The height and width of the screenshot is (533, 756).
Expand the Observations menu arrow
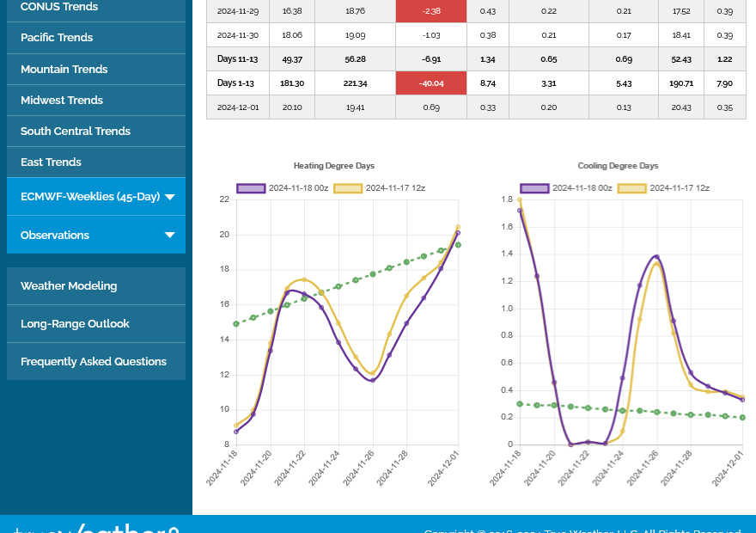tap(170, 235)
